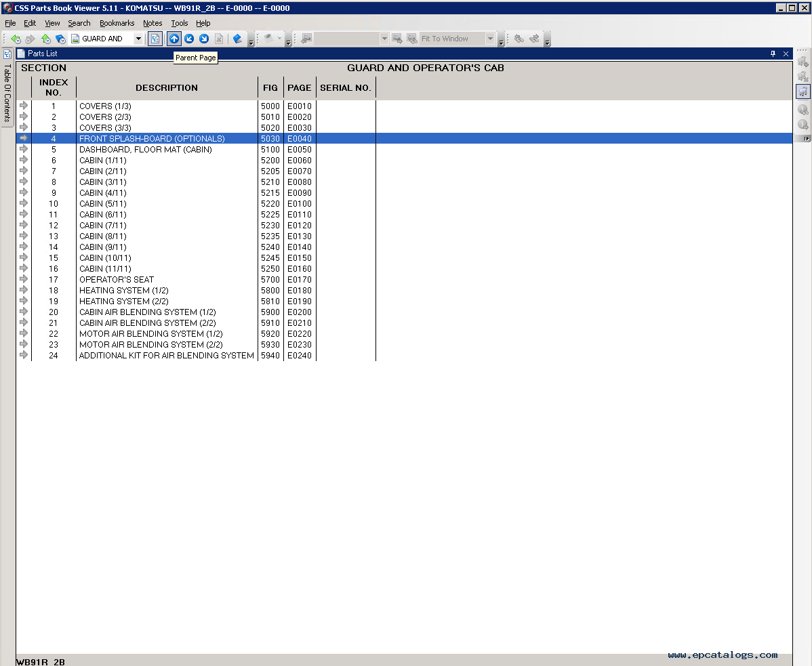Select CABIN AIR BLENDING SYSTEM (1/2)
This screenshot has height=666, width=812.
(x=148, y=312)
